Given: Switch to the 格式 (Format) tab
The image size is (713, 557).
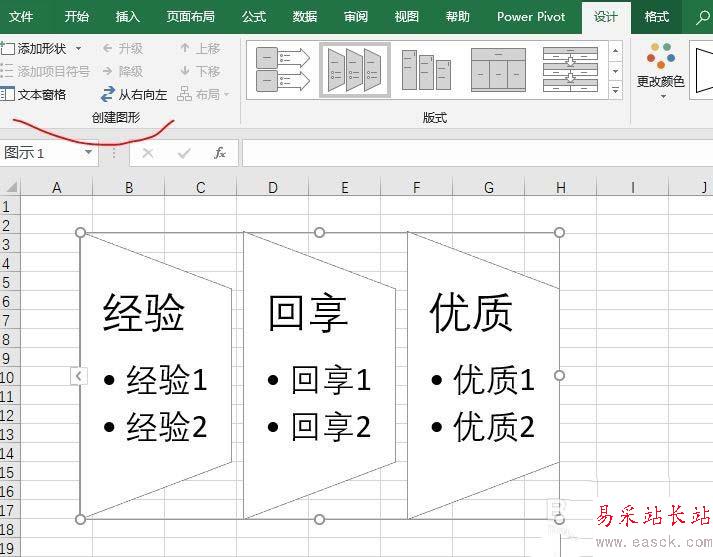Looking at the screenshot, I should coord(657,17).
